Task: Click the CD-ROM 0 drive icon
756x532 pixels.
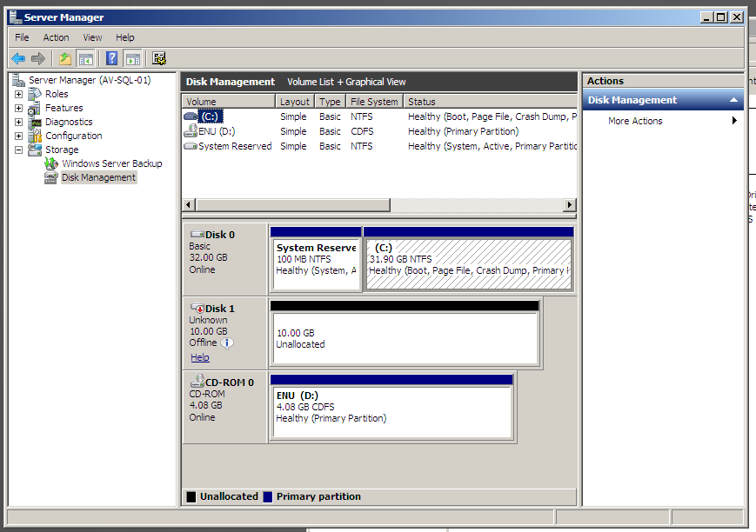Action: point(197,381)
